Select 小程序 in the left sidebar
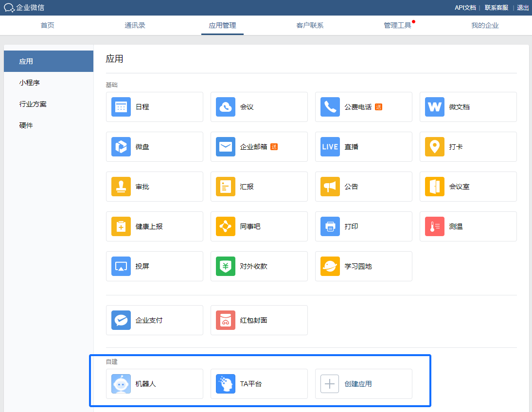Image resolution: width=532 pixels, height=412 pixels. point(30,83)
